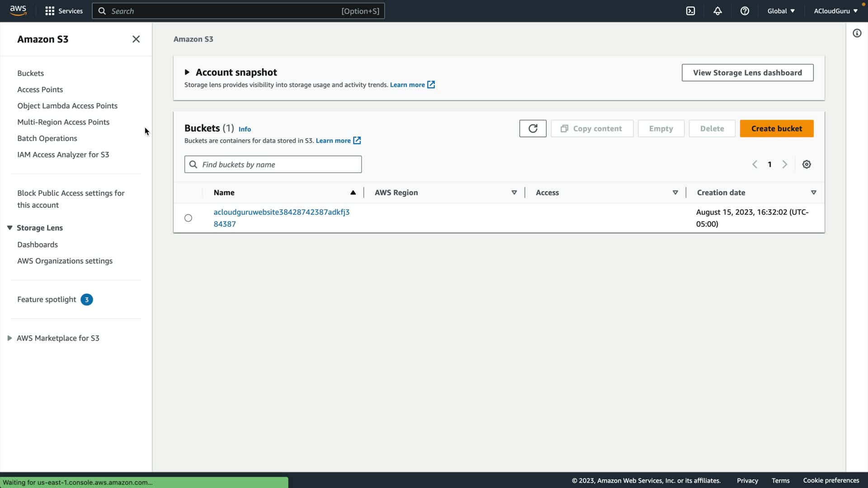
Task: Click the Create bucket button
Action: click(776, 128)
